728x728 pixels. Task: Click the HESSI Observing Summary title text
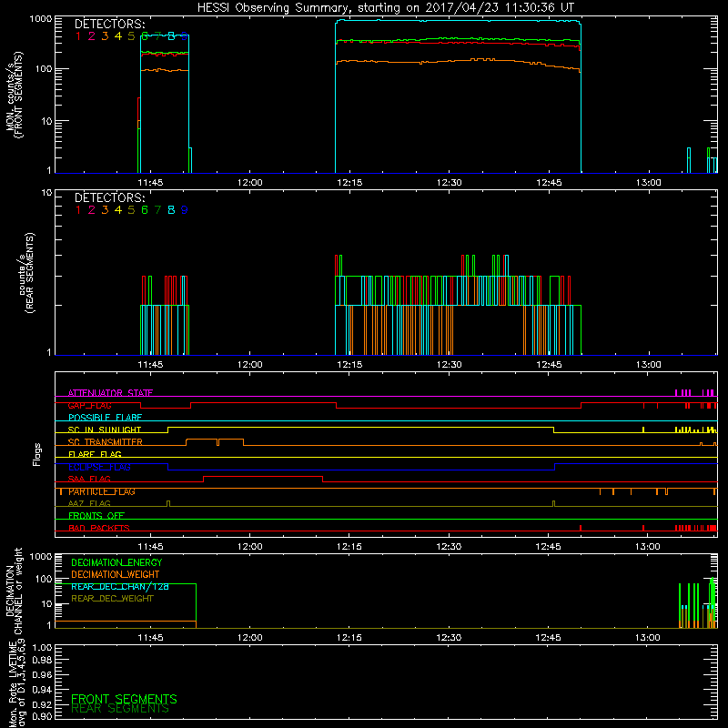(386, 8)
